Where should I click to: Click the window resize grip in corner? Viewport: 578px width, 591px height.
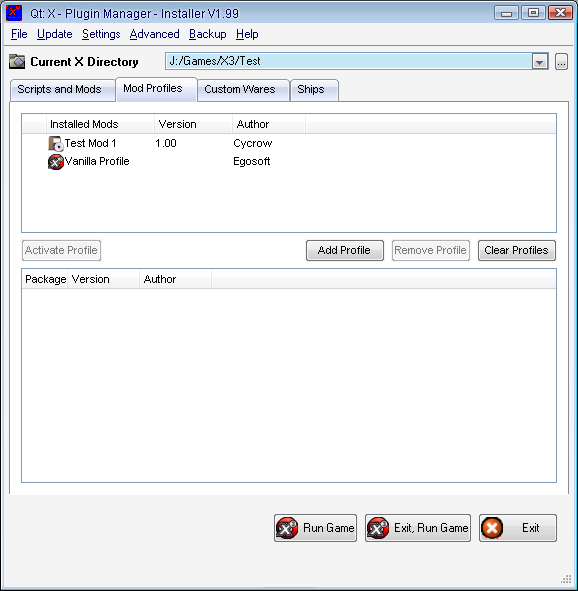click(x=566, y=580)
